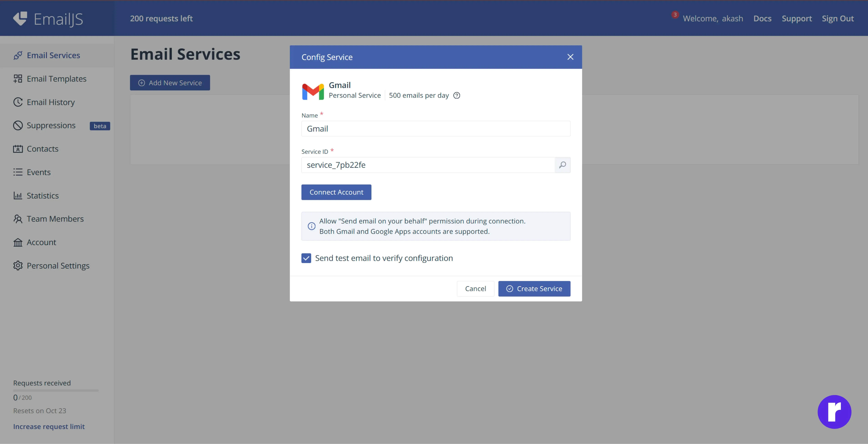868x444 pixels.
Task: Click the Personal Settings gear icon
Action: 18,265
